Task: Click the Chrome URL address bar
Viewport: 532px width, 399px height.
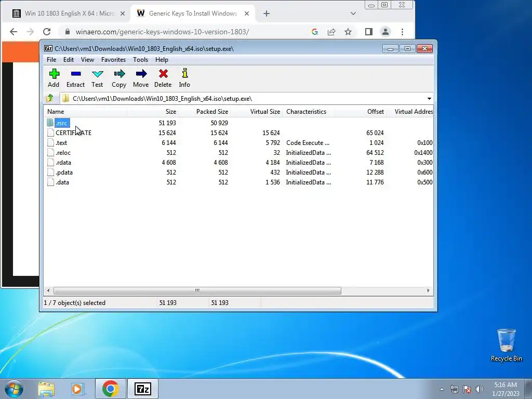Action: 162,32
